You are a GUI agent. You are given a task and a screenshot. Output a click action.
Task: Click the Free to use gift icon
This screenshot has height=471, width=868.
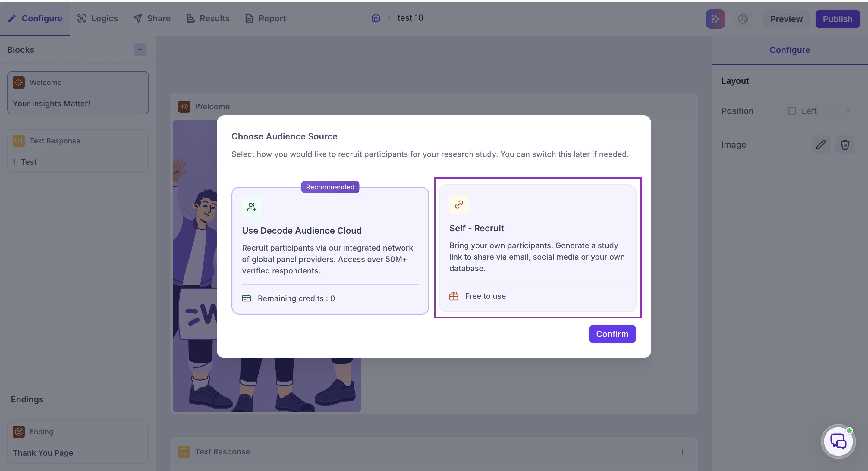click(454, 296)
